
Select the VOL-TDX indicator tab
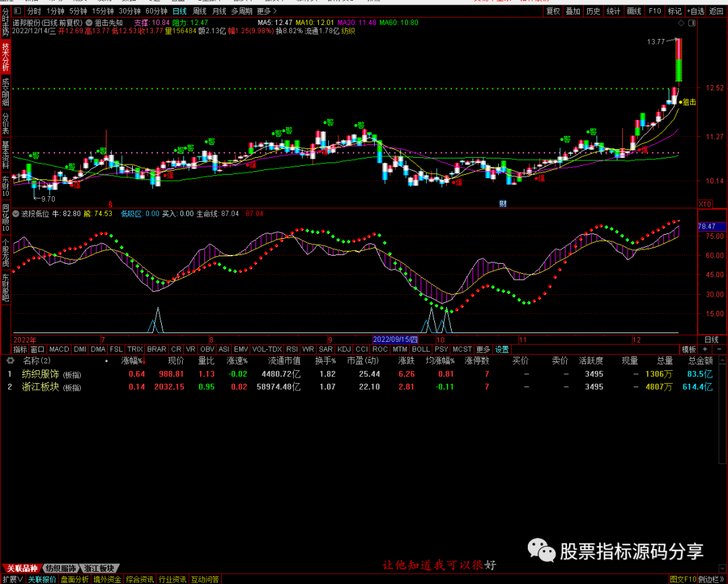tap(267, 349)
